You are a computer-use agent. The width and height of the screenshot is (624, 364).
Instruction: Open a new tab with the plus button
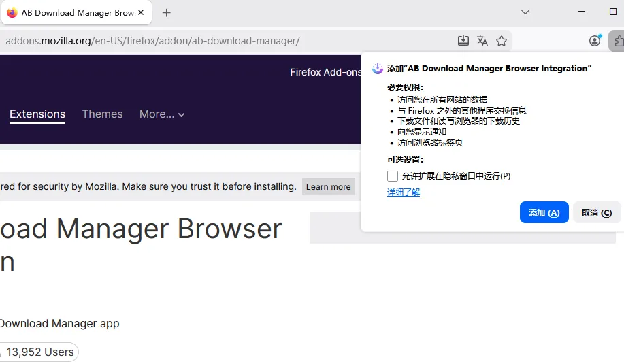pos(166,13)
